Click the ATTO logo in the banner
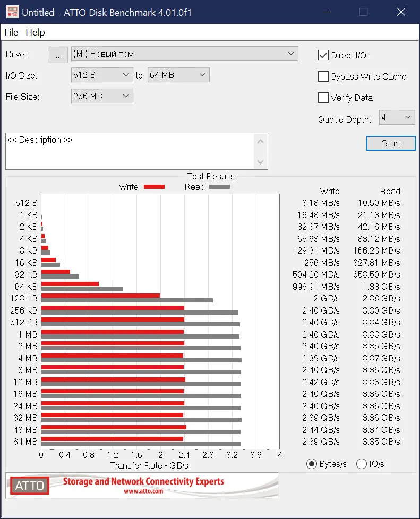Viewport: 420px width, 519px height. pos(30,486)
